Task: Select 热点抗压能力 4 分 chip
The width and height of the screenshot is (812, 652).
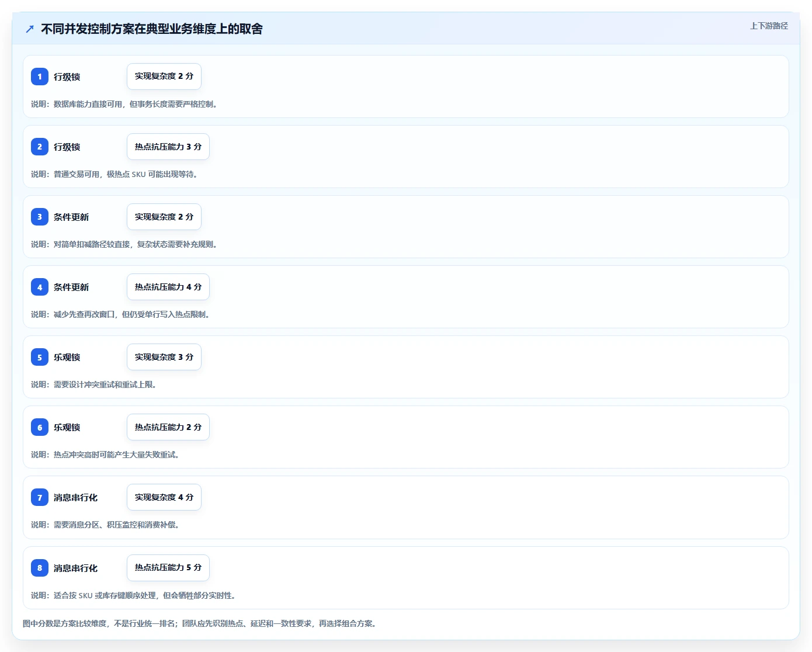Action: click(x=168, y=287)
